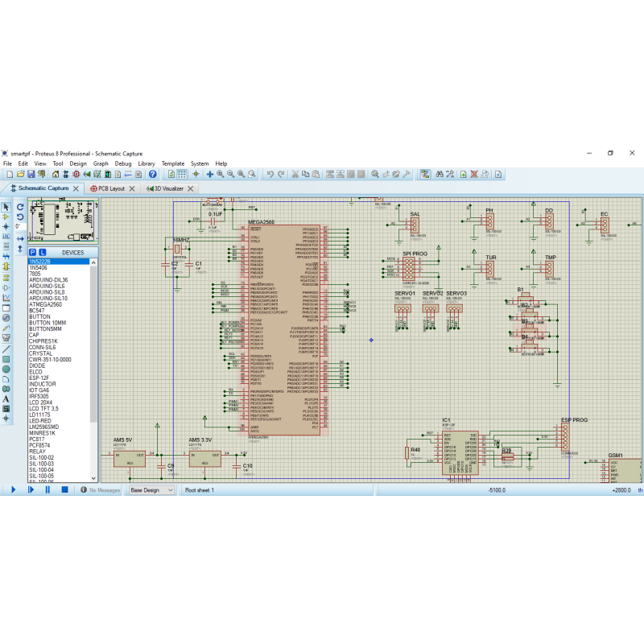This screenshot has height=644, width=644.
Task: Switch to the PCB Layout tab
Action: (x=109, y=188)
